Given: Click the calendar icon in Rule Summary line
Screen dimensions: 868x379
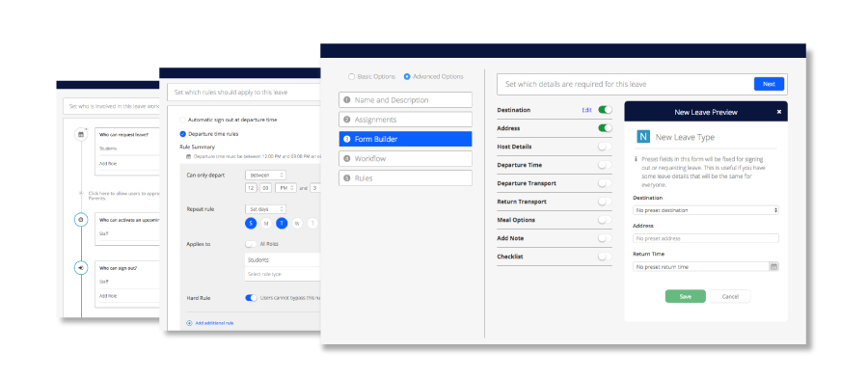Looking at the screenshot, I should click(189, 156).
